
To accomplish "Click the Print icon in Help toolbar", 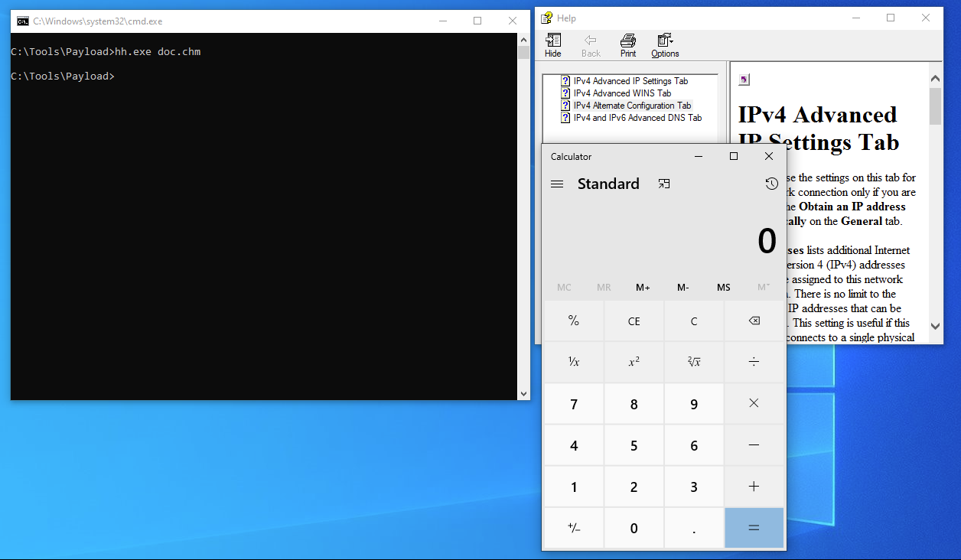I will (628, 46).
